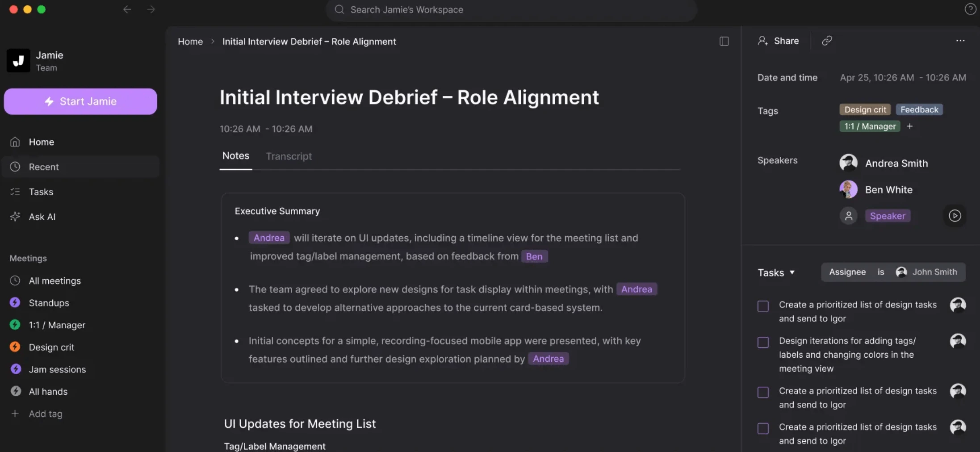Assign the purple Speaker label
The image size is (980, 452).
tap(888, 216)
